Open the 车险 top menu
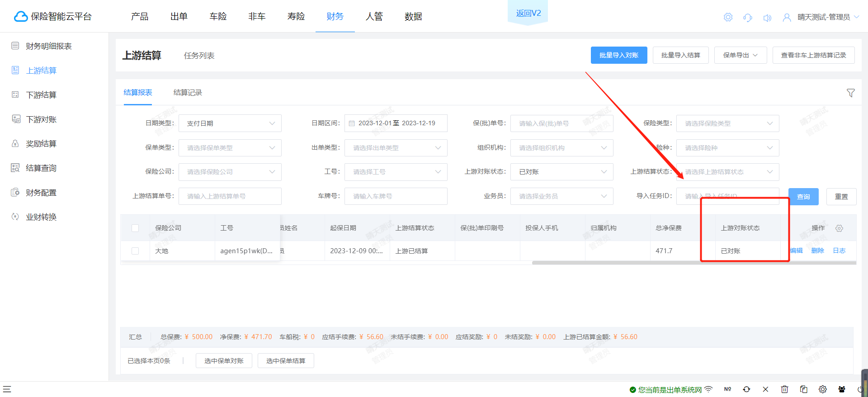Image resolution: width=868 pixels, height=397 pixels. coord(218,16)
